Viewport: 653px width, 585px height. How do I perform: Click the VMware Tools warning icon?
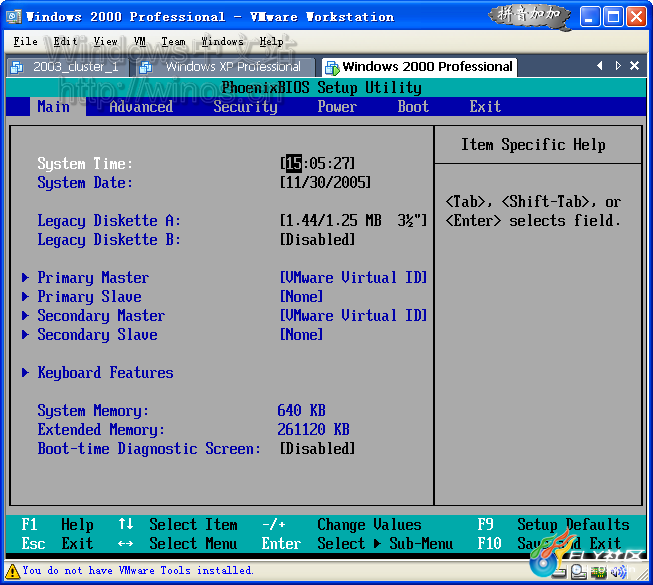12,571
